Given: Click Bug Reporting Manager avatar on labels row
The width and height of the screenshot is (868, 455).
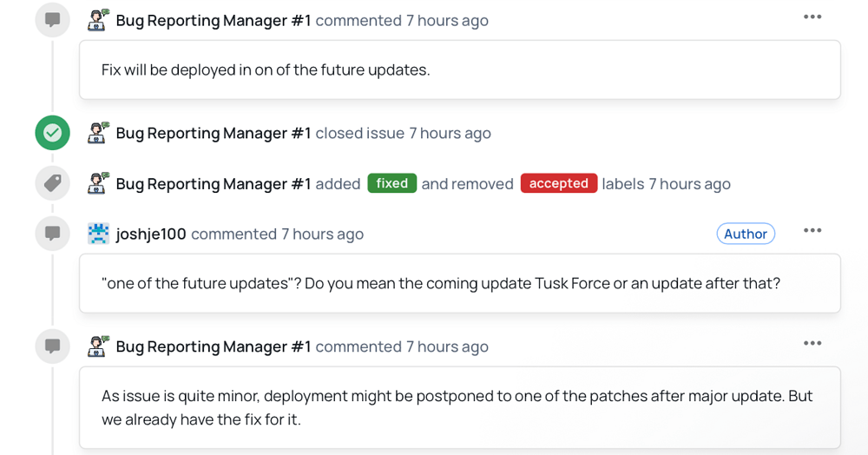Looking at the screenshot, I should coord(99,183).
